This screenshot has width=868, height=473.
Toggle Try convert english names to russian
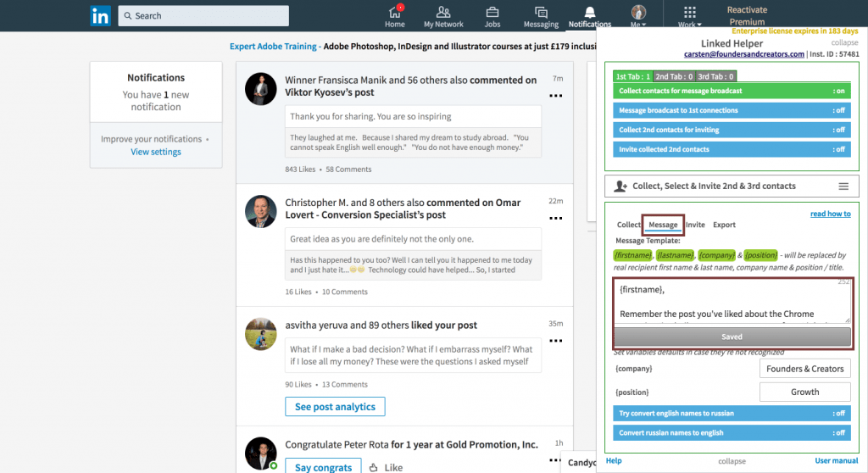732,413
